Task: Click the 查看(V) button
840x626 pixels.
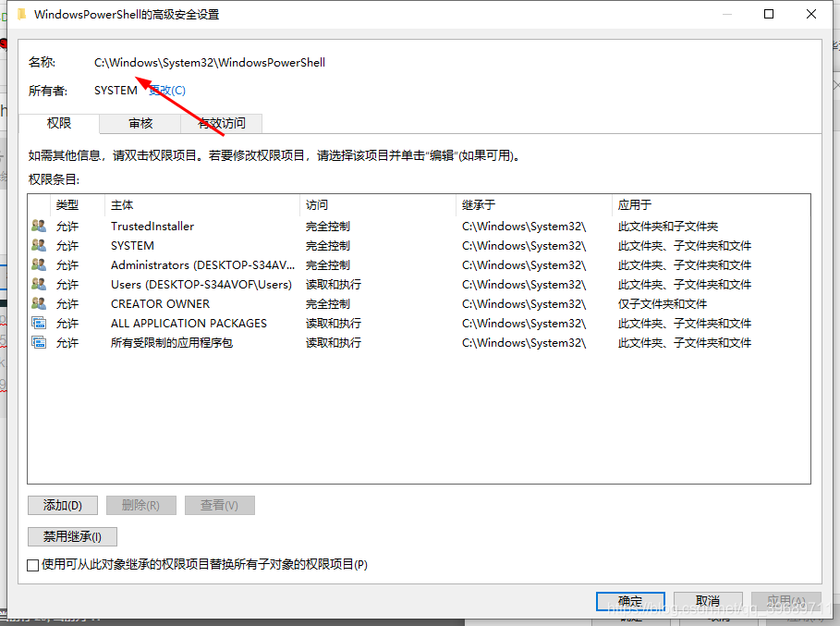Action: pyautogui.click(x=220, y=505)
